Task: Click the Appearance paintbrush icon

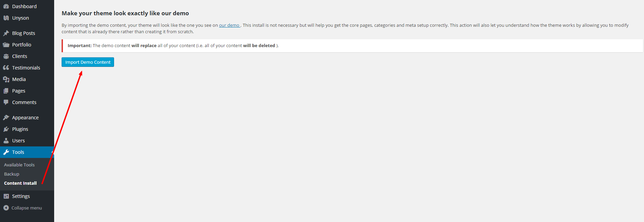Action: point(6,118)
